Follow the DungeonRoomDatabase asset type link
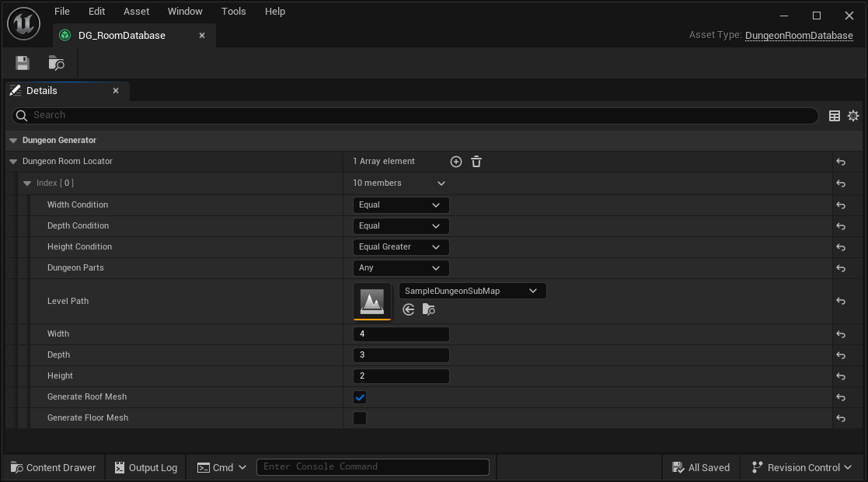This screenshot has width=868, height=482. coord(799,36)
